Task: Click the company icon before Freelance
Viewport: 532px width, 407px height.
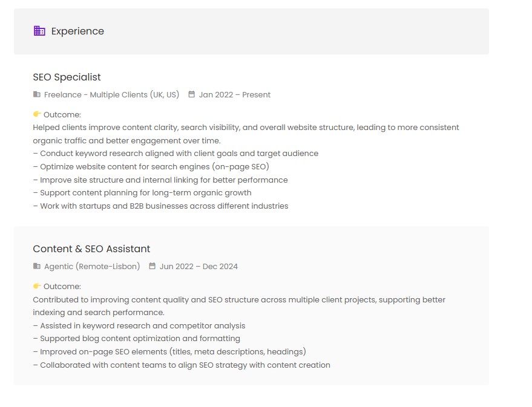Action: click(x=37, y=94)
